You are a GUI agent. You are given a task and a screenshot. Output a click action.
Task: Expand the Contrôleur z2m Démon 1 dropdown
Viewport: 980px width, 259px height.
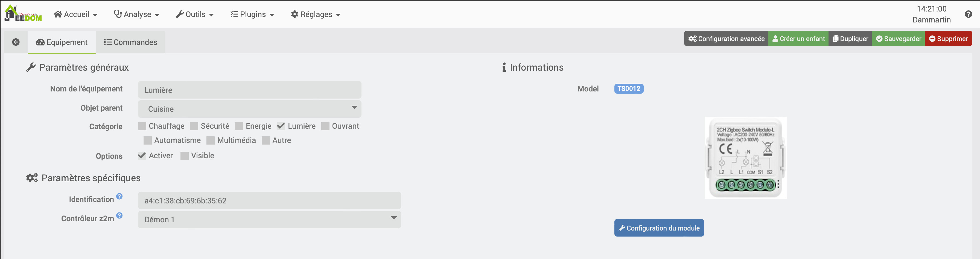pyautogui.click(x=269, y=220)
